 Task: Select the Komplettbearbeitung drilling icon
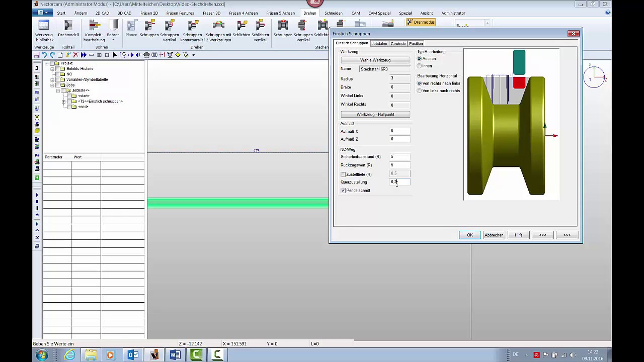point(94,31)
